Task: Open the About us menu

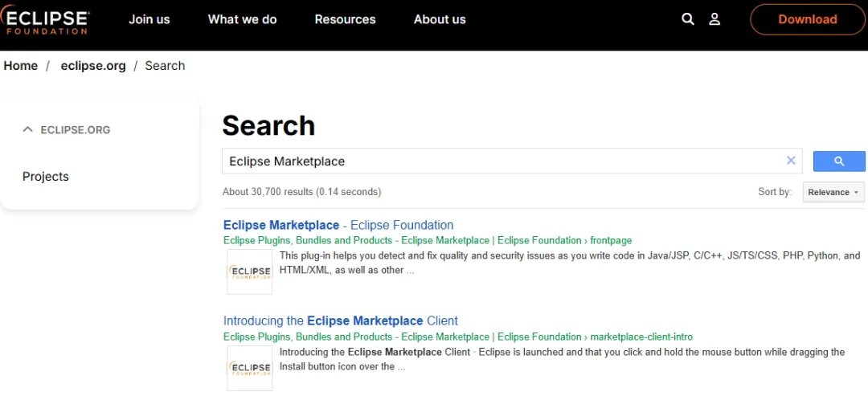Action: 440,19
